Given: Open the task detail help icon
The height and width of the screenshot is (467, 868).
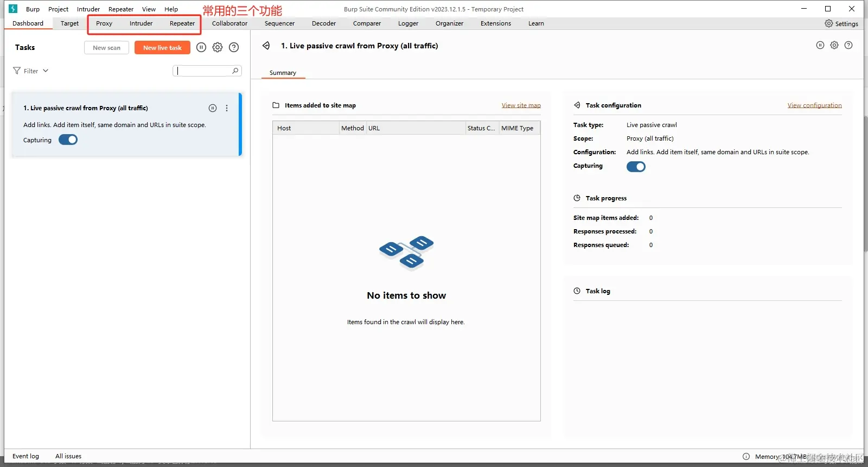Looking at the screenshot, I should [x=848, y=45].
